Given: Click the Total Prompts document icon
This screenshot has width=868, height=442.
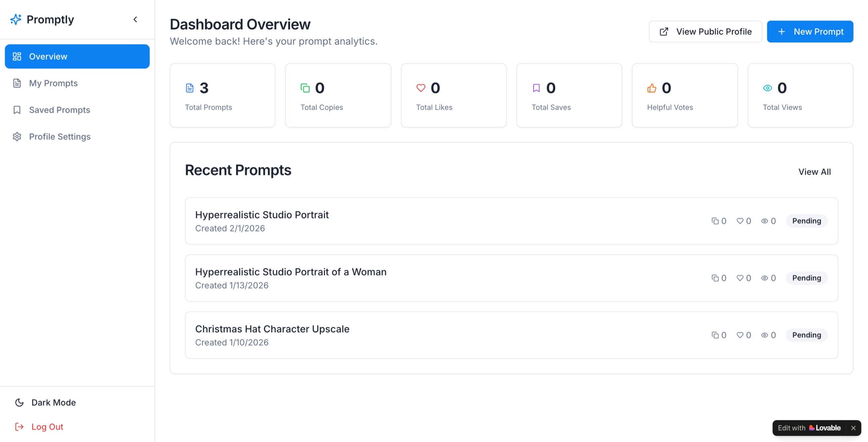Looking at the screenshot, I should [190, 88].
